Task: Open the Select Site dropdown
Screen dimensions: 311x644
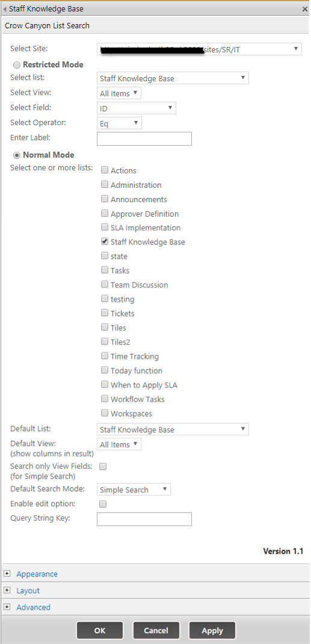Action: click(199, 49)
